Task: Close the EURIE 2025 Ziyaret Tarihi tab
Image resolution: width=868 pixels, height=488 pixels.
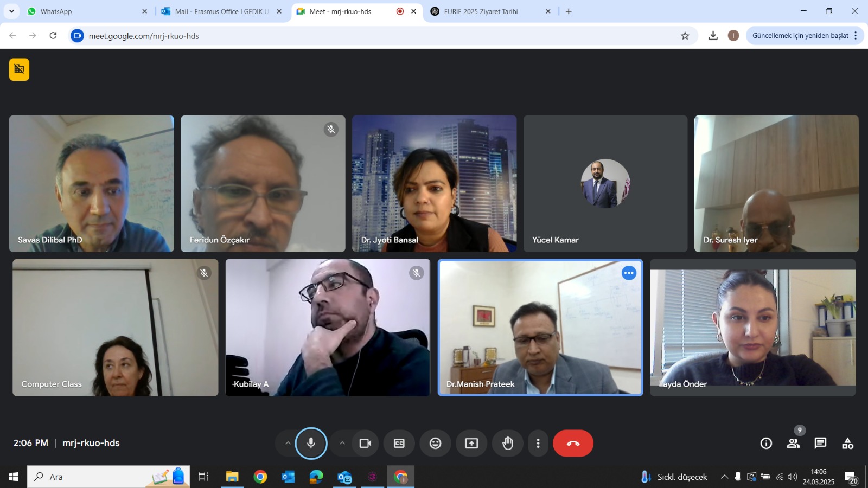Action: (548, 11)
